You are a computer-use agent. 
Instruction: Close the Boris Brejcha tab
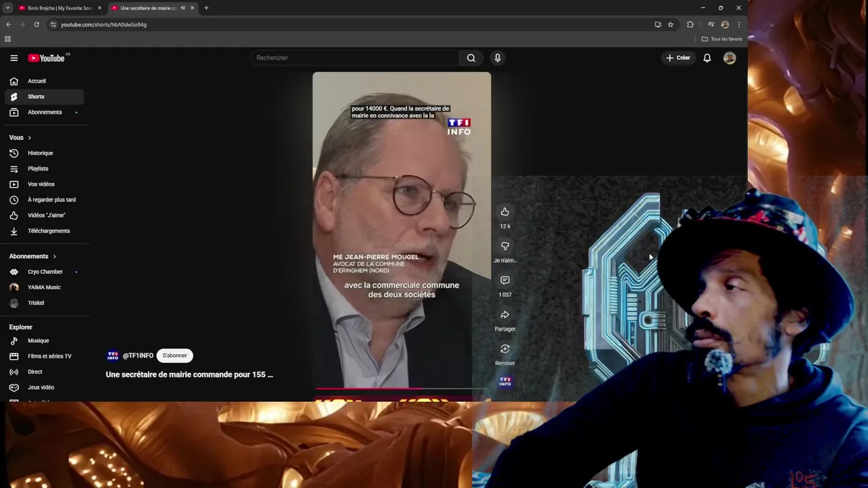[100, 8]
